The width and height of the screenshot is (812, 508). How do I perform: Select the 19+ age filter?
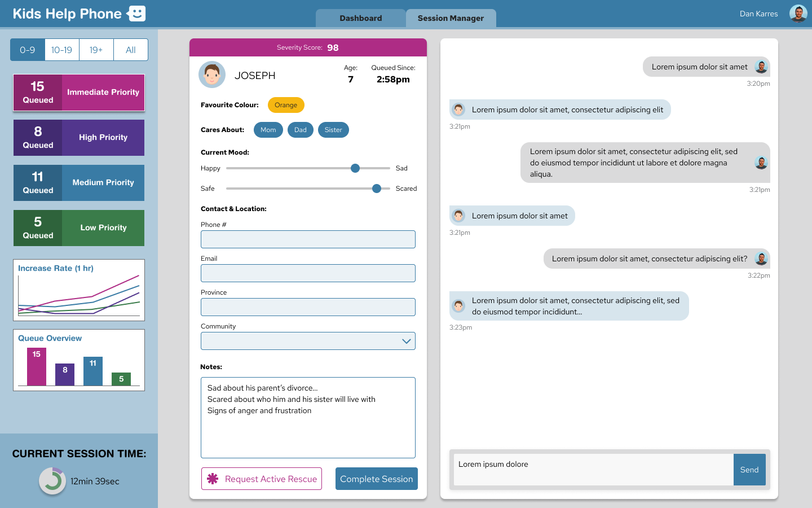[96, 50]
